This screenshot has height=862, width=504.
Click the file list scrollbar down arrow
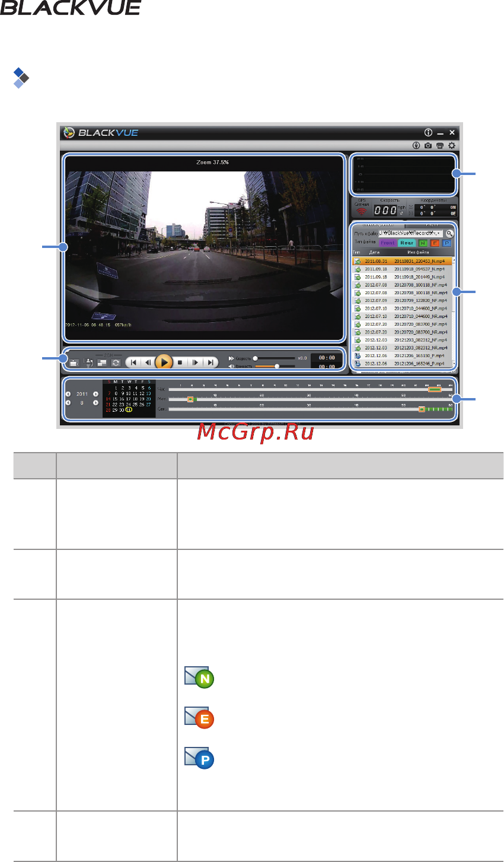pyautogui.click(x=454, y=364)
